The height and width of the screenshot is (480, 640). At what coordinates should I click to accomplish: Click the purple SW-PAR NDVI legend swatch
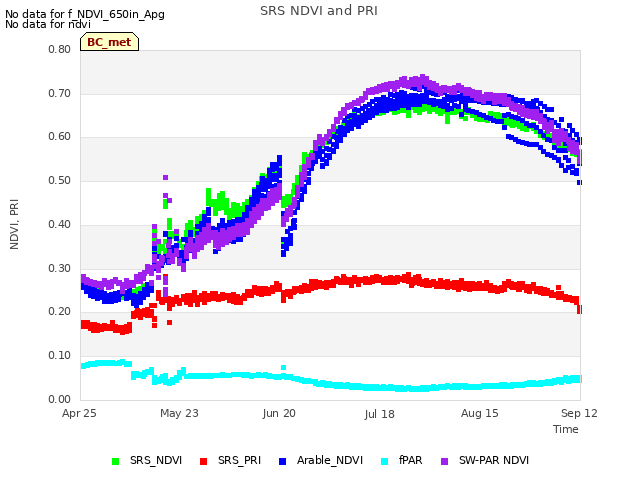tap(444, 461)
